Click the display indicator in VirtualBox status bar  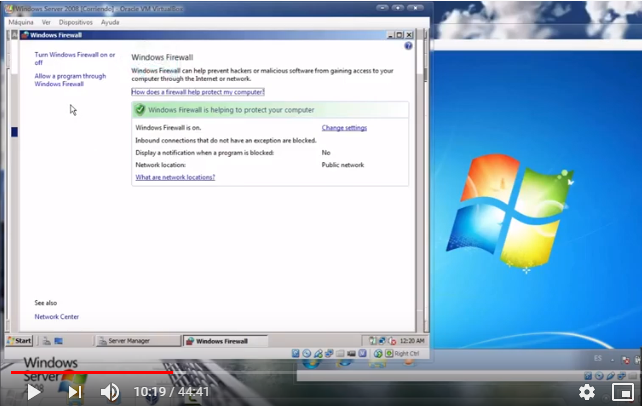(351, 353)
